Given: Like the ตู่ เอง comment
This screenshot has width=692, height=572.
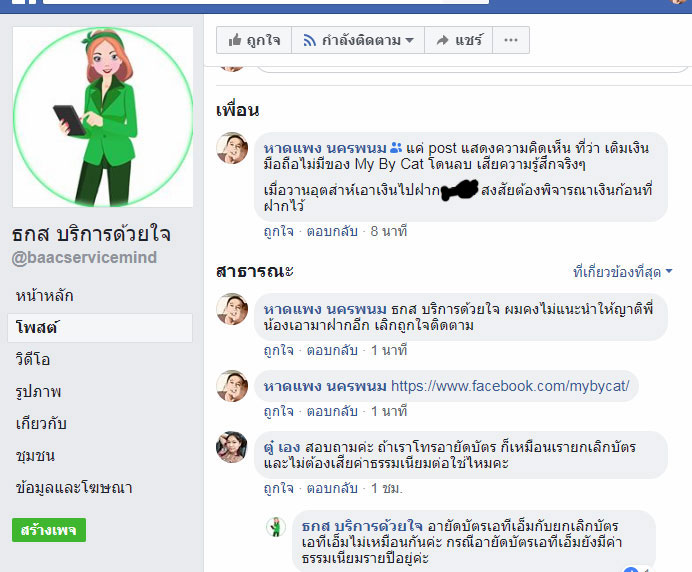Looking at the screenshot, I should pyautogui.click(x=279, y=488).
